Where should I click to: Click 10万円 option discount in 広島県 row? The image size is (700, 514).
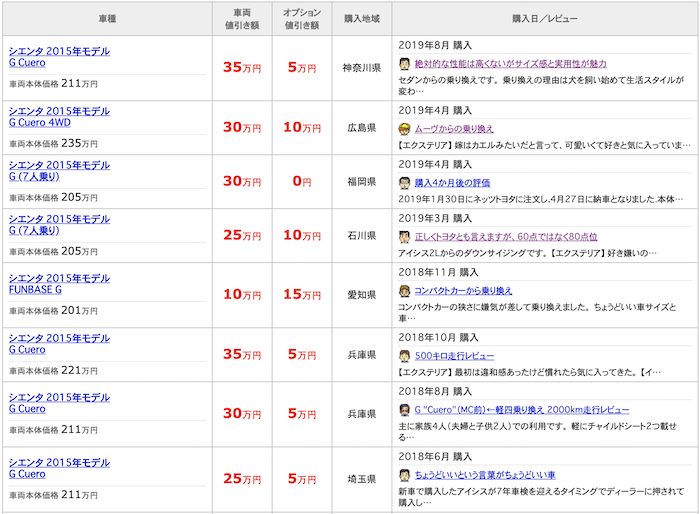point(302,128)
